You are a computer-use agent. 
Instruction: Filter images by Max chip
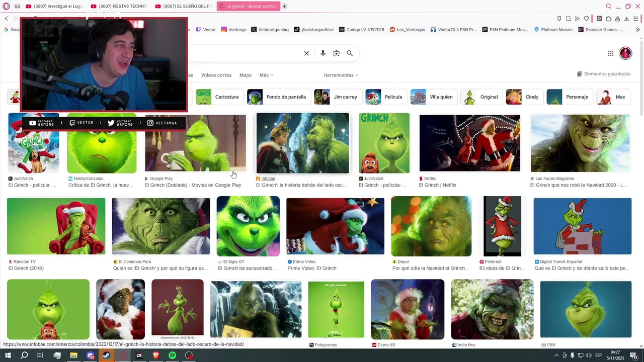(613, 97)
